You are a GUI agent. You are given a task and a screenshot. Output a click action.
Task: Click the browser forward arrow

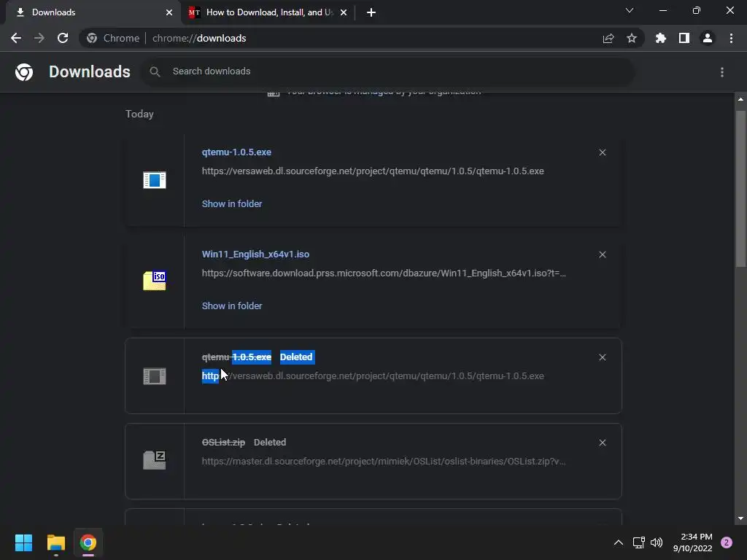39,38
